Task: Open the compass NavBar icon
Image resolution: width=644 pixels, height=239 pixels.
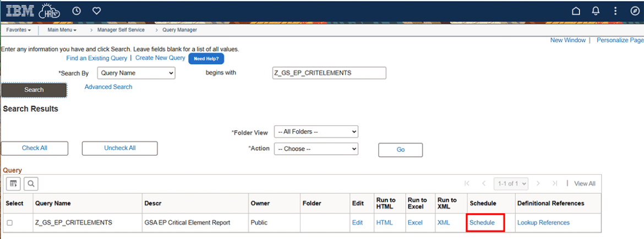Action: 634,11
